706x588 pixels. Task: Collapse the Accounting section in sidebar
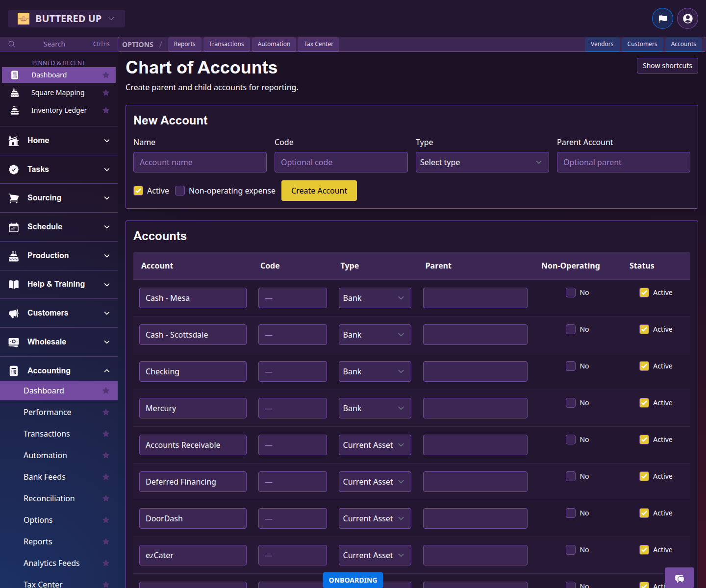coord(107,370)
